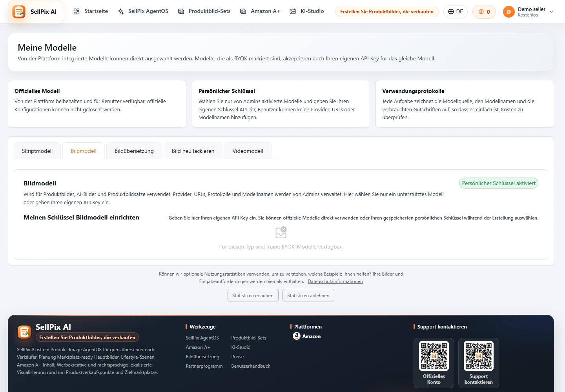The image size is (565, 392).
Task: Open the Datenschutzinformationen link
Action: click(x=335, y=281)
